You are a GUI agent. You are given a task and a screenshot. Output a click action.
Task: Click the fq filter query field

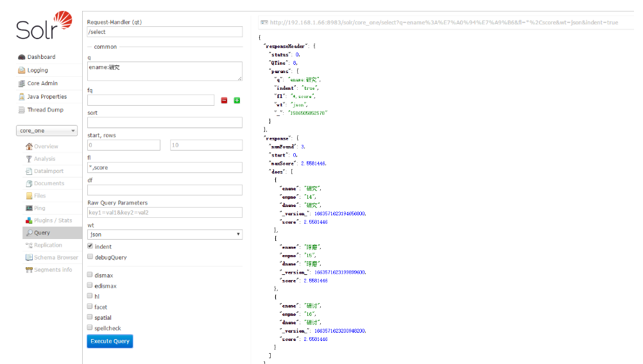pyautogui.click(x=151, y=100)
